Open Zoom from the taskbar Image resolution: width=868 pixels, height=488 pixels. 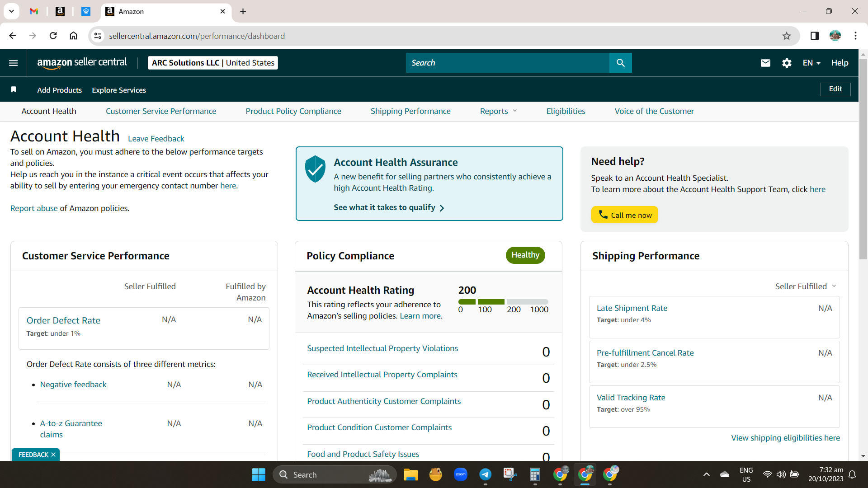coord(460,474)
